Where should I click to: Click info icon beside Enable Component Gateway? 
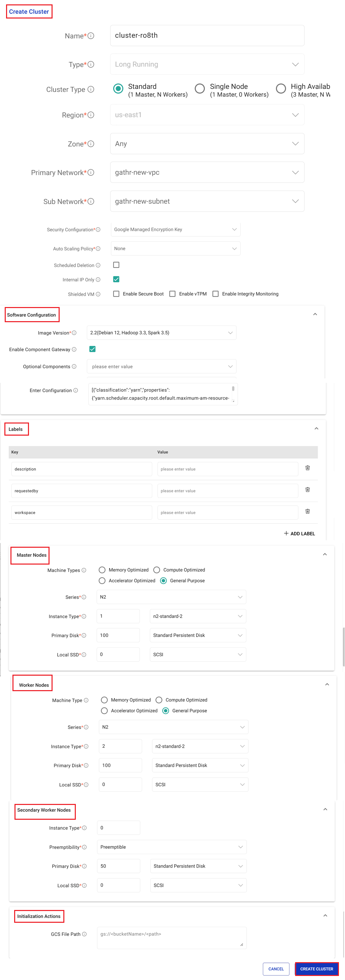[x=74, y=349]
